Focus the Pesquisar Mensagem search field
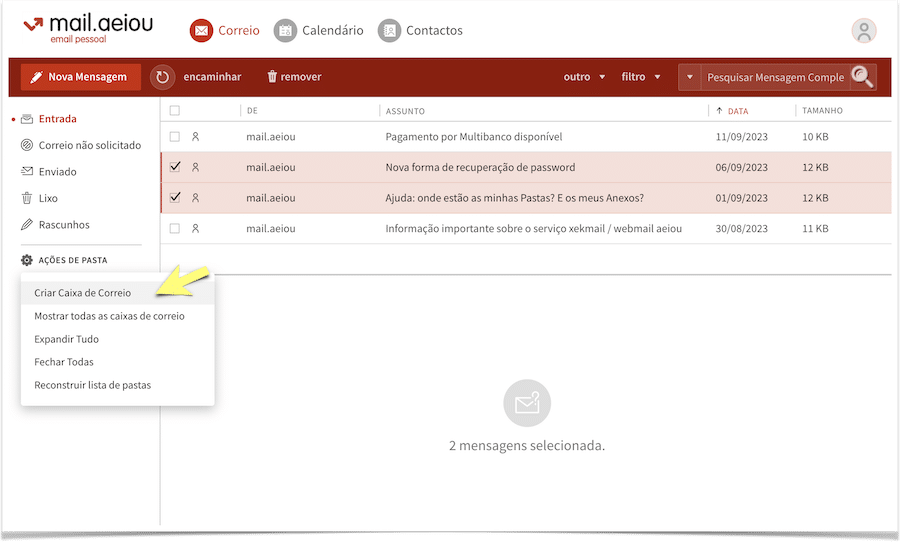This screenshot has height=542, width=900. pyautogui.click(x=774, y=77)
